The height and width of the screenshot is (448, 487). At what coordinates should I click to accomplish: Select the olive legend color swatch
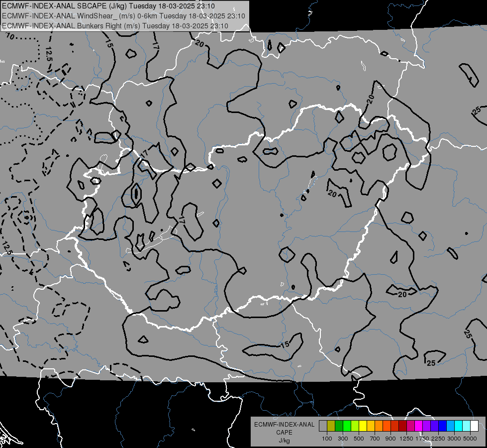[331, 426]
